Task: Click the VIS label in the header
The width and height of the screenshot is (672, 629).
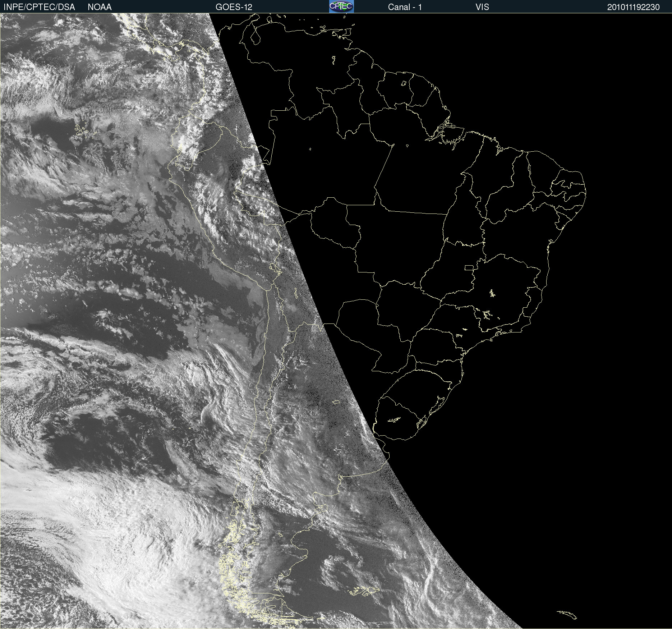Action: (x=482, y=7)
